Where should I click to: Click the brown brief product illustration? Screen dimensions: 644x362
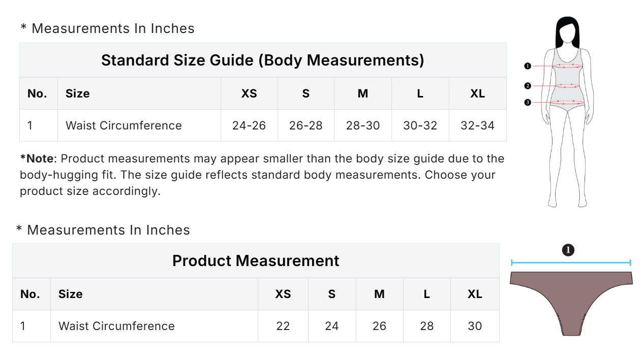click(x=571, y=300)
